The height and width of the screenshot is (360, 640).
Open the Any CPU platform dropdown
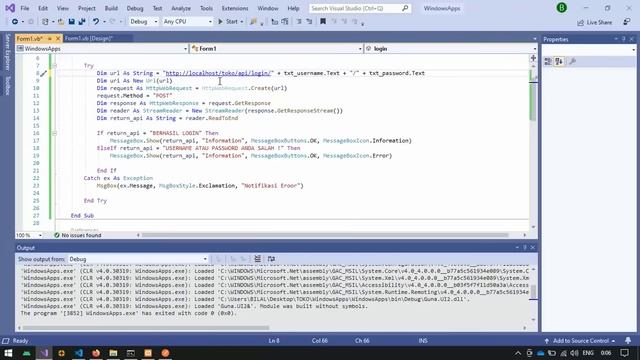[187, 22]
